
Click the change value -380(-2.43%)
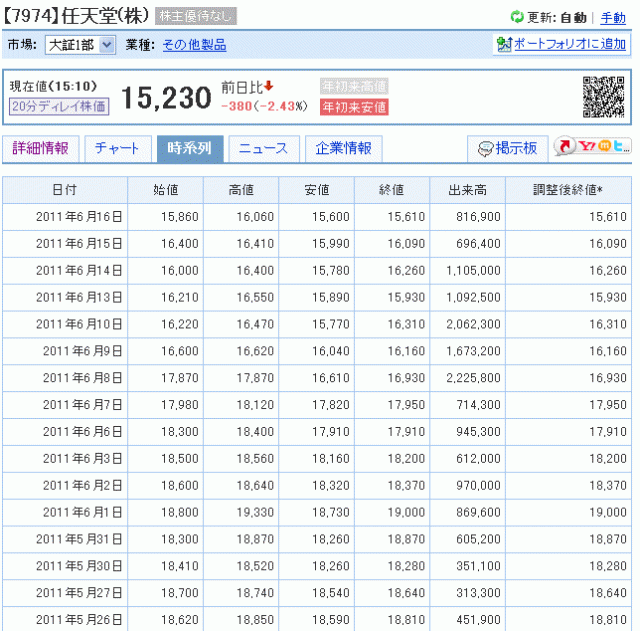(264, 107)
